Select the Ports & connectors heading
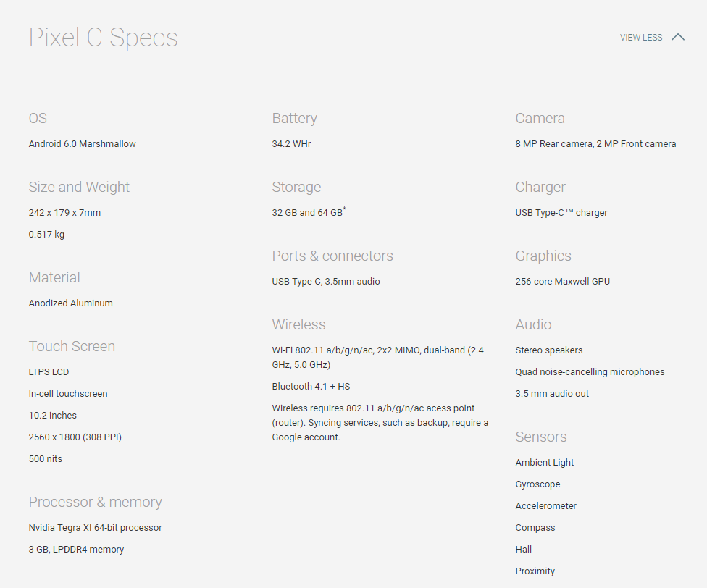The height and width of the screenshot is (588, 707). click(x=332, y=256)
